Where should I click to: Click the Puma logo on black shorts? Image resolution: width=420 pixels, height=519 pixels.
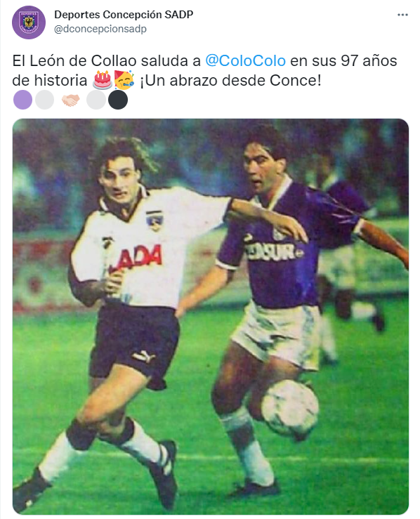pyautogui.click(x=144, y=357)
